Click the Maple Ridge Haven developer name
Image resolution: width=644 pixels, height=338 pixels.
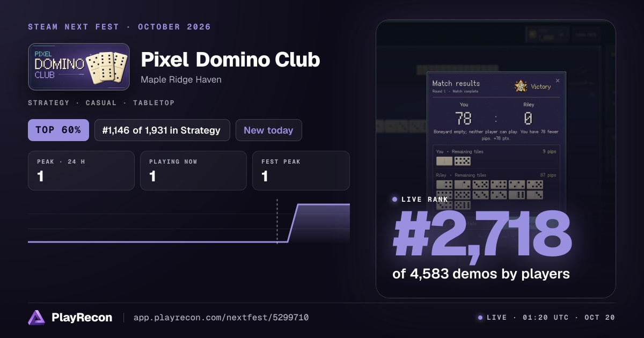click(181, 79)
